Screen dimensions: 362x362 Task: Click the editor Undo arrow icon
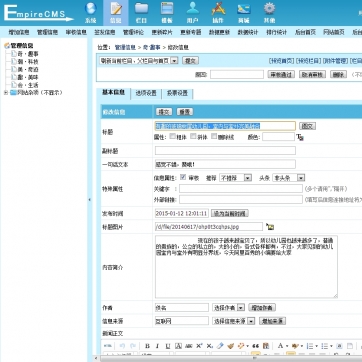pos(122,346)
